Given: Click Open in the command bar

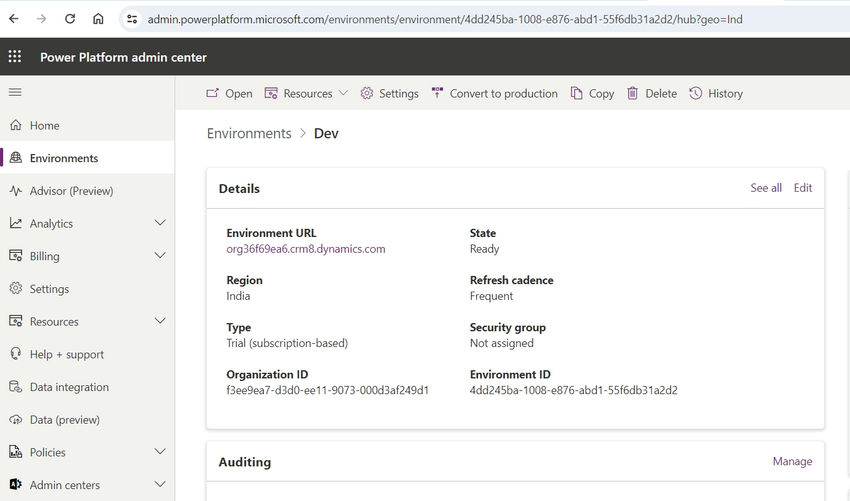Looking at the screenshot, I should click(x=239, y=94).
